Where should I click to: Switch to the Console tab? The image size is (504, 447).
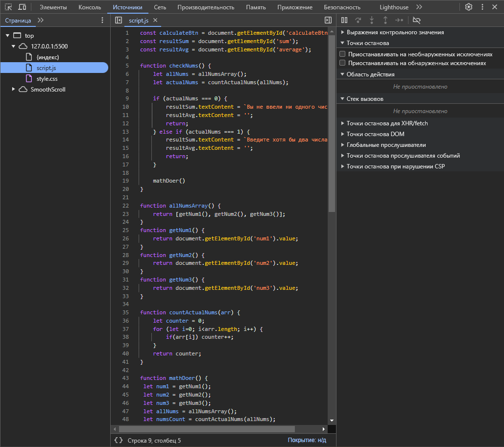click(90, 7)
